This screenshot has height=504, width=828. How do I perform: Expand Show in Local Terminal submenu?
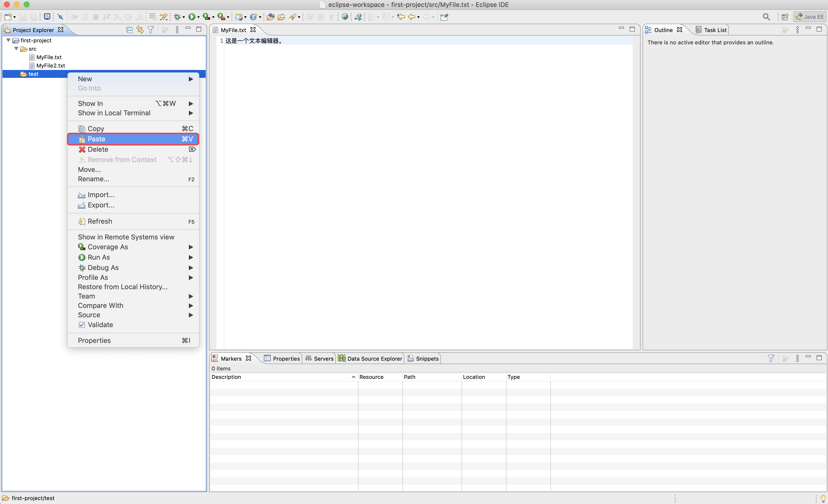click(134, 113)
